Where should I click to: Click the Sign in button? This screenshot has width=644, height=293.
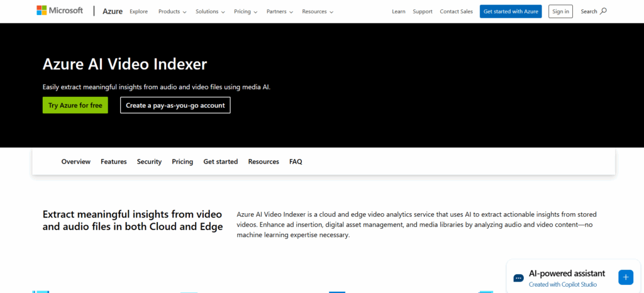click(x=560, y=11)
